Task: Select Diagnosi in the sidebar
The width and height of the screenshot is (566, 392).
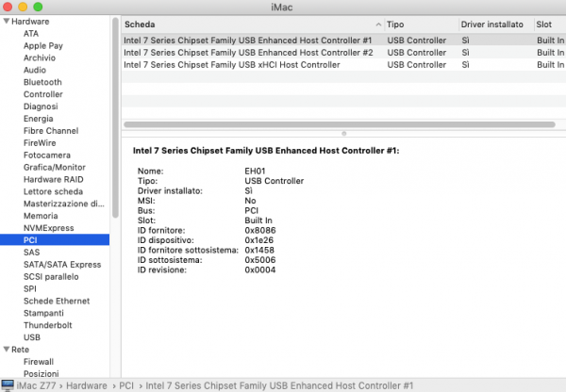Action: coord(41,106)
